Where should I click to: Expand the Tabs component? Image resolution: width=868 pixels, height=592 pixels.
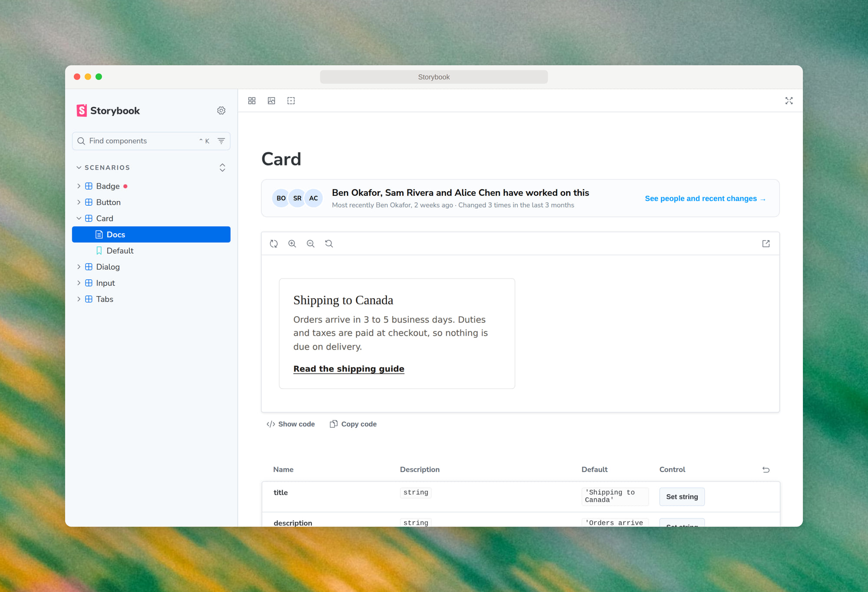[x=151, y=299]
